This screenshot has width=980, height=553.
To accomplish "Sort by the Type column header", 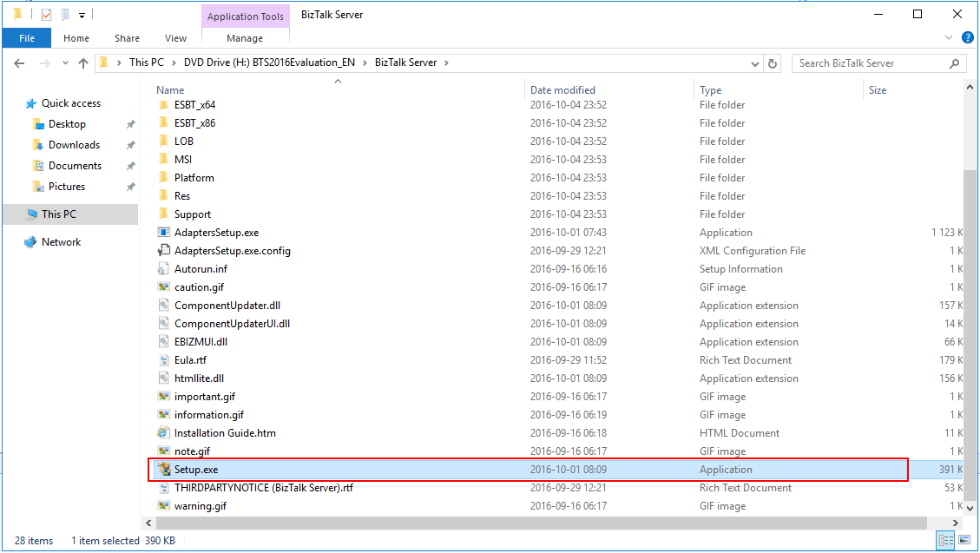I will click(x=710, y=90).
